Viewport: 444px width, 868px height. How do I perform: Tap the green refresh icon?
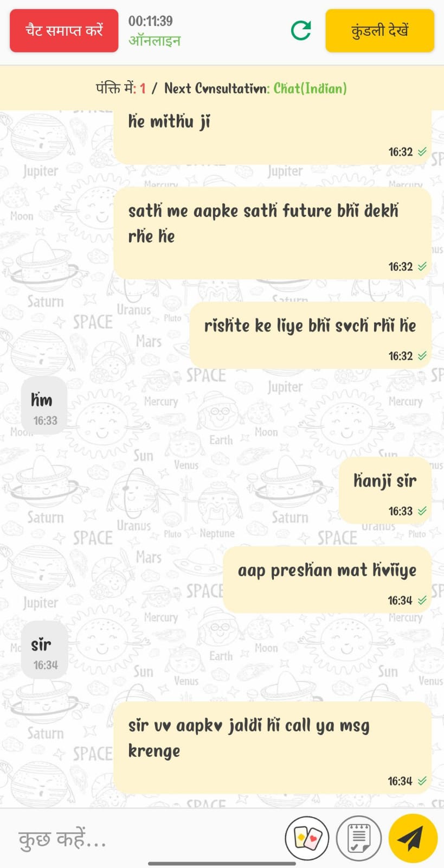301,30
